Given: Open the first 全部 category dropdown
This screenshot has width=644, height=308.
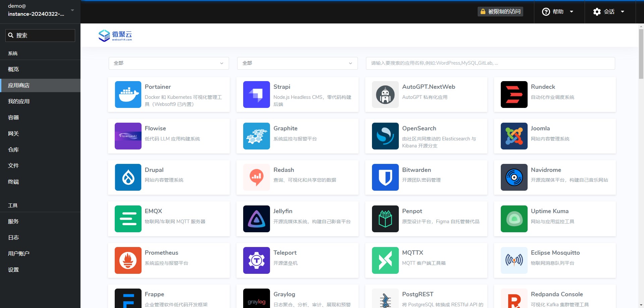Looking at the screenshot, I should (169, 63).
